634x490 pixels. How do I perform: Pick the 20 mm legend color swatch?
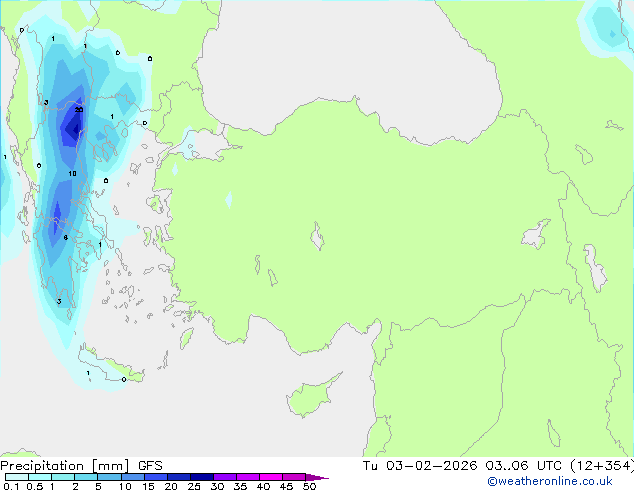(178, 477)
